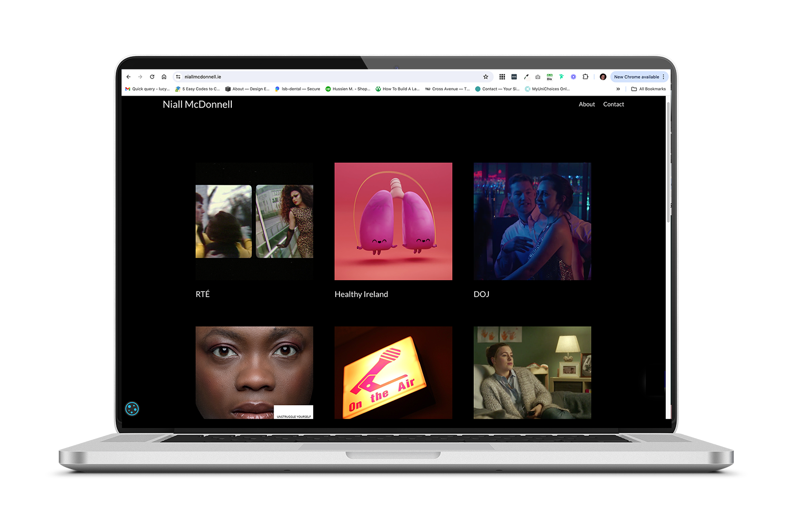Open Chrome three-dot menu
Viewport: 792px width, 532px height.
[664, 77]
